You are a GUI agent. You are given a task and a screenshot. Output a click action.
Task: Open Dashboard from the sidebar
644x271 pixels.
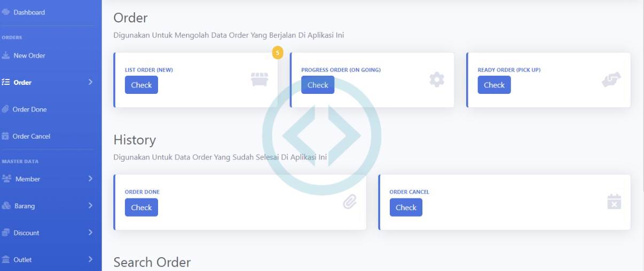point(29,12)
